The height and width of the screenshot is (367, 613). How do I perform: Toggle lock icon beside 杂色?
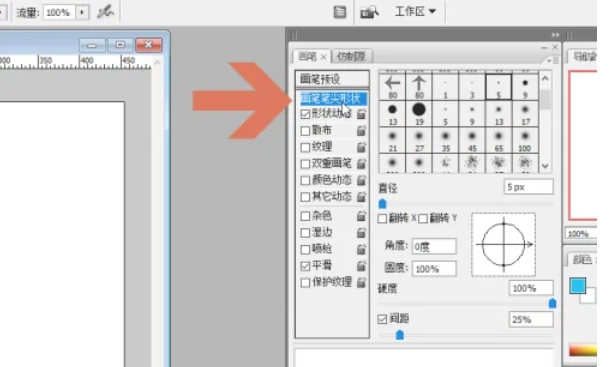point(361,216)
